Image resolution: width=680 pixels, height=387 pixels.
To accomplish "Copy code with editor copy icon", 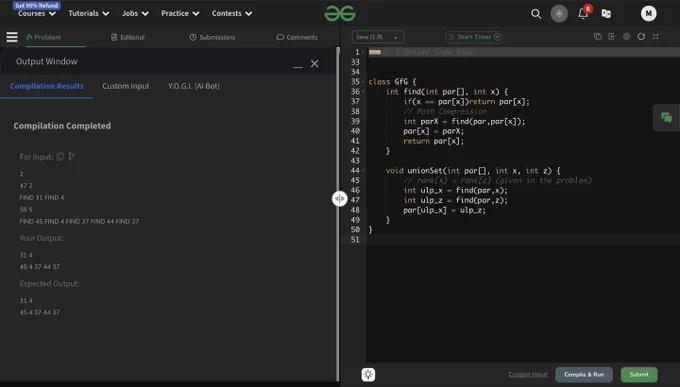I will pos(598,37).
